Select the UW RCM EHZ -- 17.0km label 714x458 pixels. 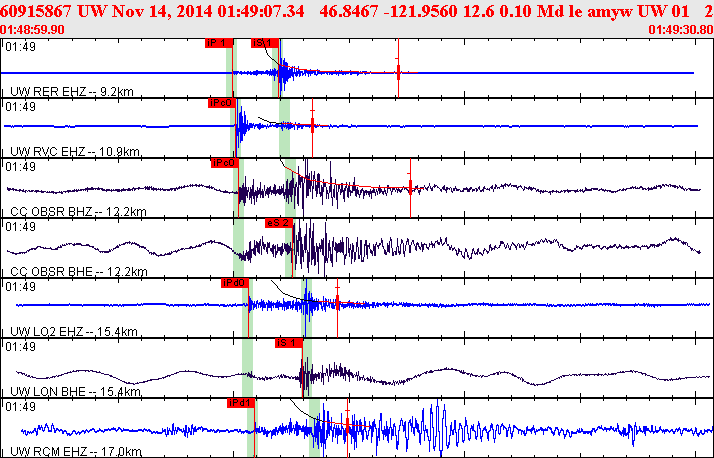coord(76,452)
